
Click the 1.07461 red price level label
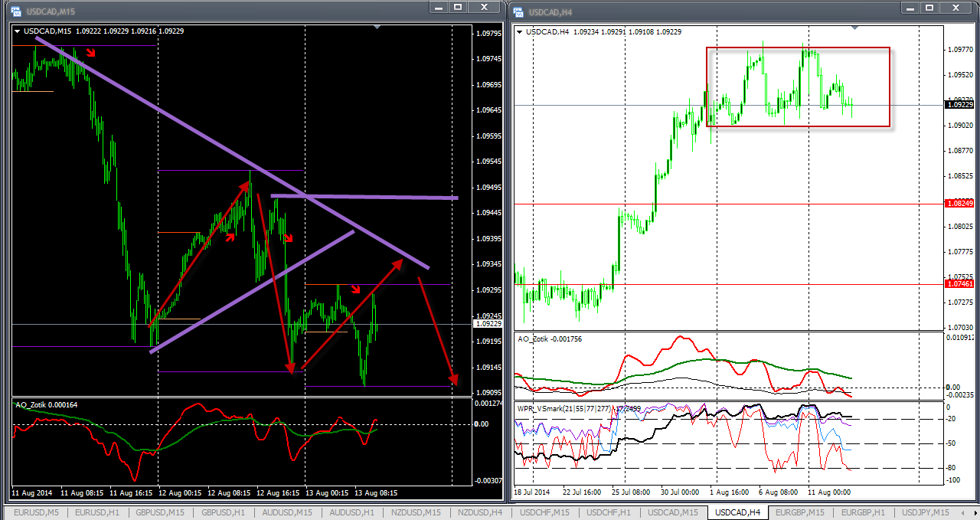pos(960,284)
